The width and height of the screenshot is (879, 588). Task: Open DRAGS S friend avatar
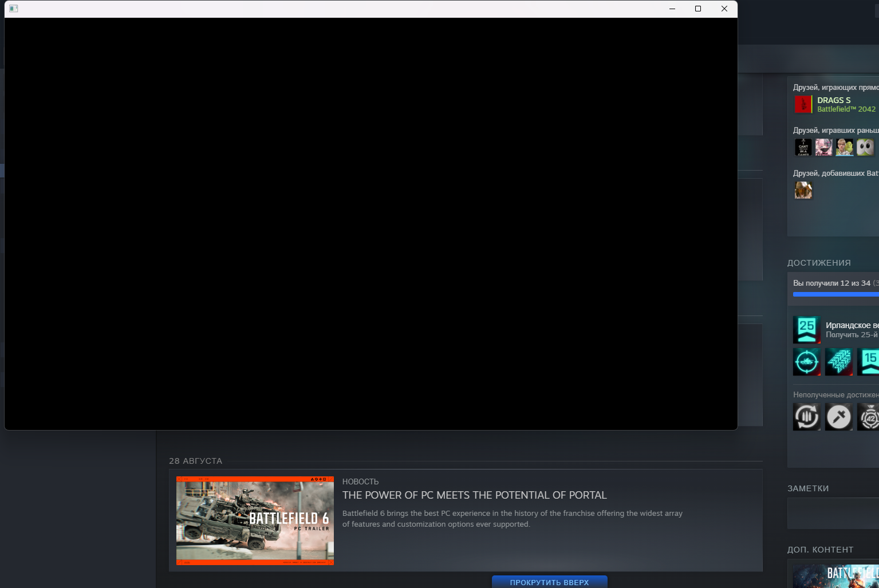click(x=803, y=104)
